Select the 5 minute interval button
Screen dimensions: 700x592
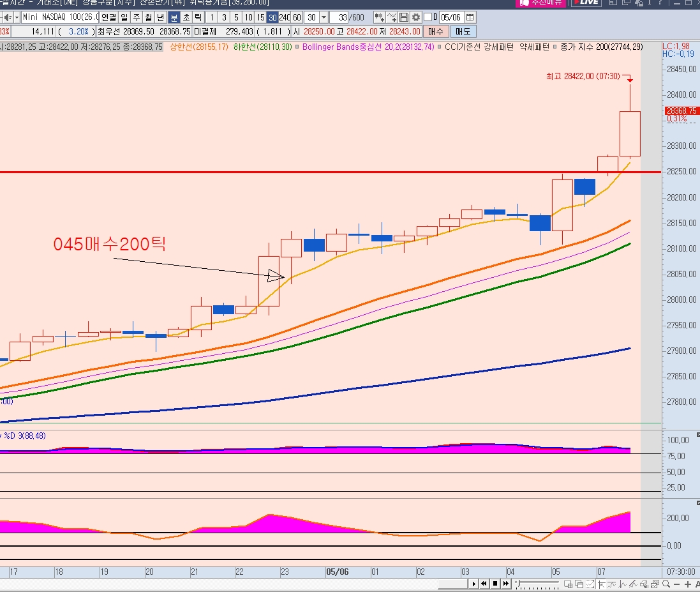coord(236,17)
